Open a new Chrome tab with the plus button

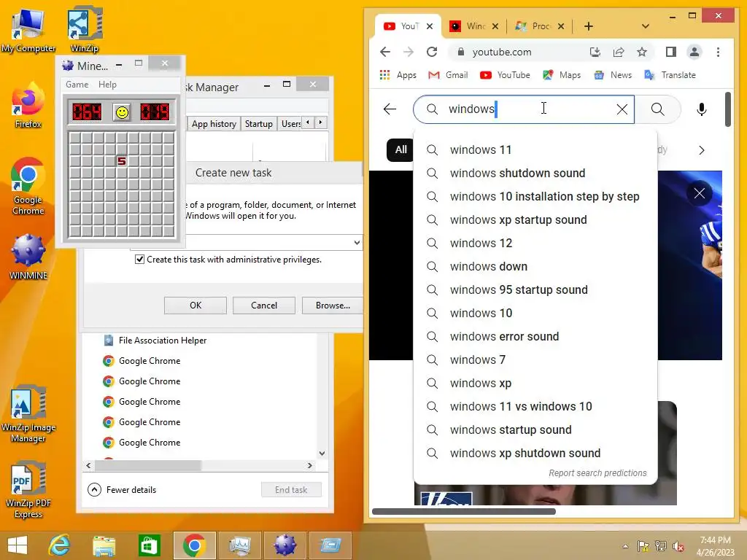point(589,26)
